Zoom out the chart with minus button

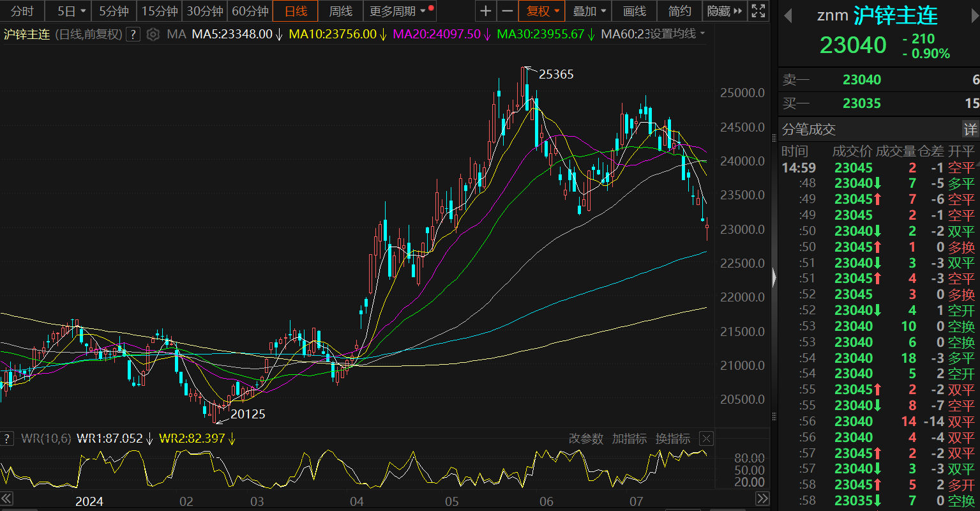click(507, 11)
